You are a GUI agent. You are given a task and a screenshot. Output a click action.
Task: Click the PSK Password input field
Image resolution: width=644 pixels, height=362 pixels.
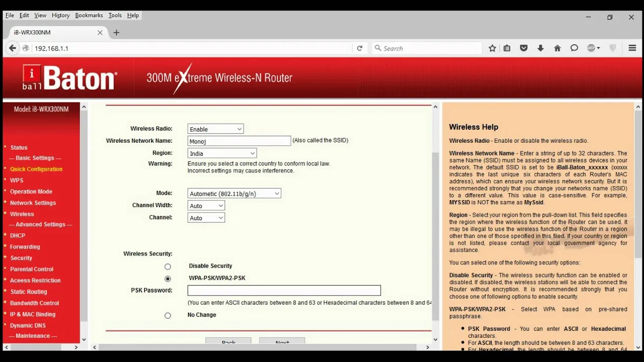click(x=284, y=291)
